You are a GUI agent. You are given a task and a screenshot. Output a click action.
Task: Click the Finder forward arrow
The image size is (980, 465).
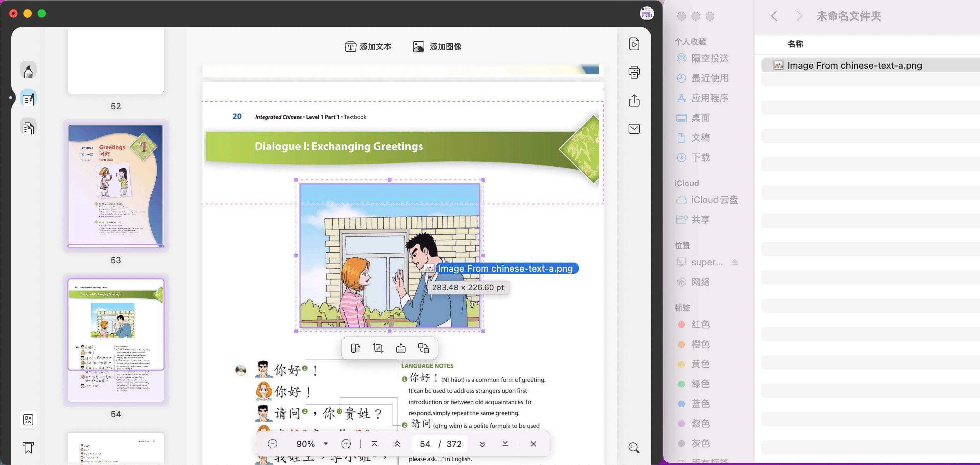[799, 16]
